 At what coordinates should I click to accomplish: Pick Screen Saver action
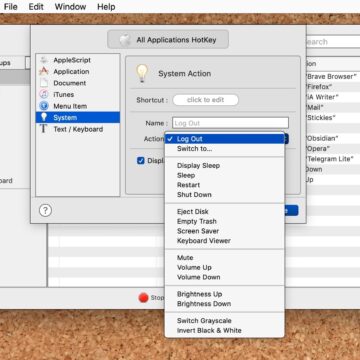pyautogui.click(x=225, y=231)
